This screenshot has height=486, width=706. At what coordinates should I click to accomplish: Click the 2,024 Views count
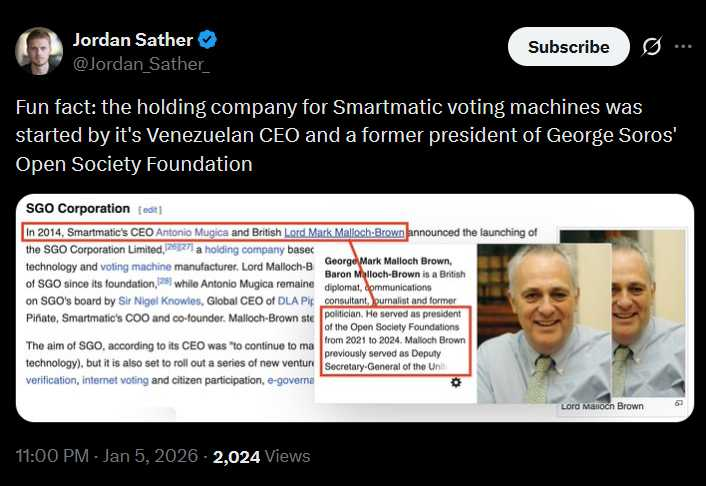click(x=262, y=457)
